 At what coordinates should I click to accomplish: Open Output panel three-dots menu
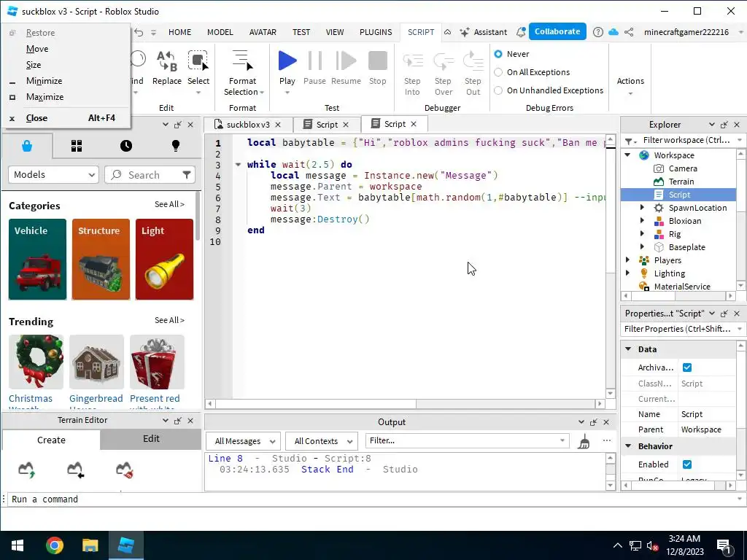coord(606,440)
